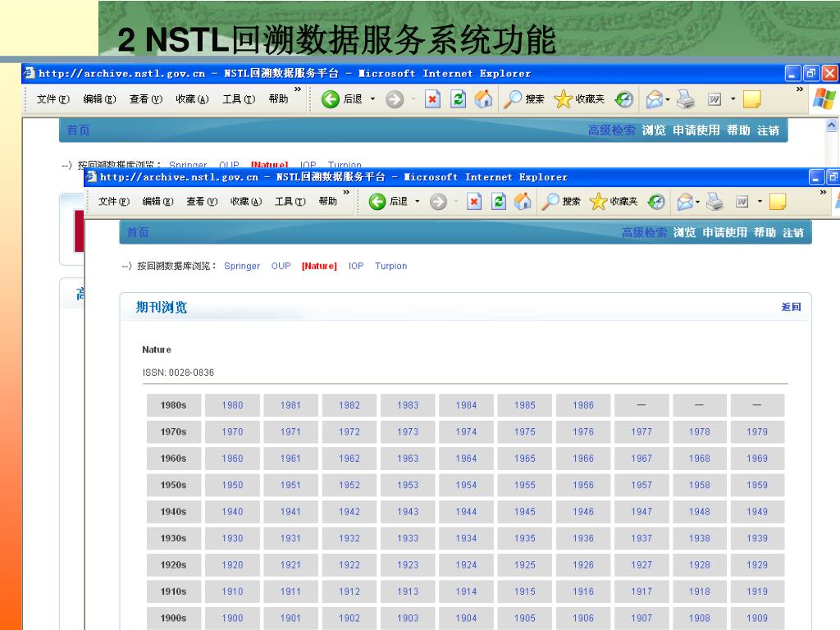840x630 pixels.
Task: Open the Nature year 1900 link
Action: (x=232, y=619)
